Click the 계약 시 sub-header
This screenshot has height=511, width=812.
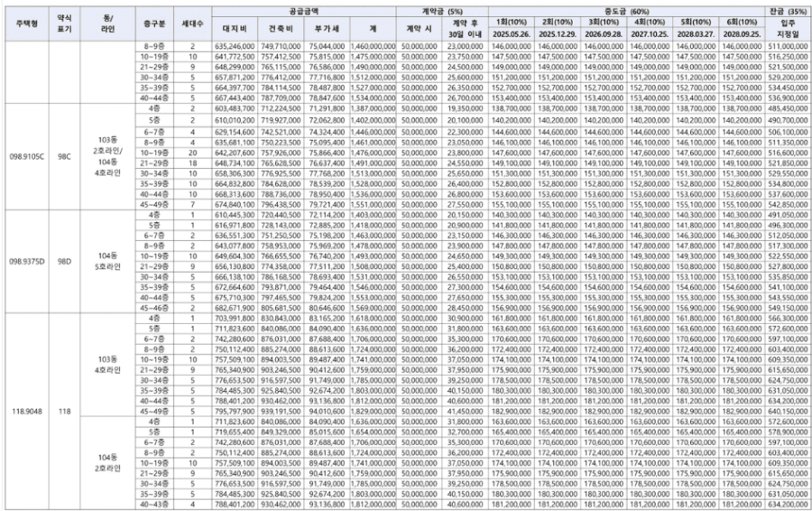tap(419, 29)
